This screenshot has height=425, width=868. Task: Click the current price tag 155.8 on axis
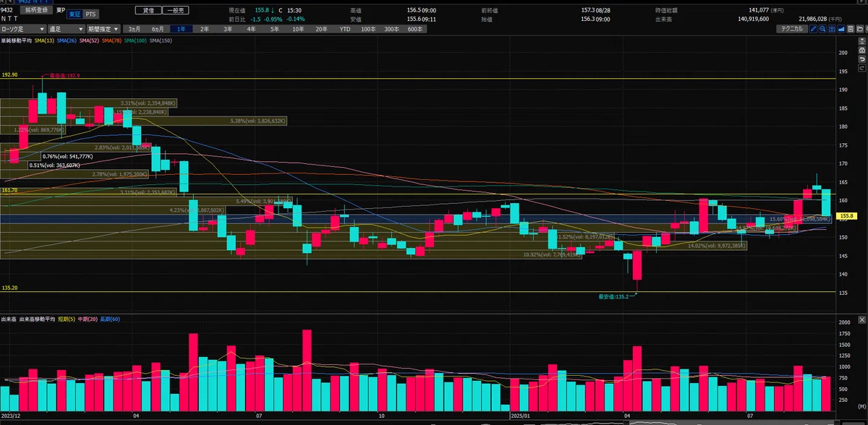[x=846, y=215]
